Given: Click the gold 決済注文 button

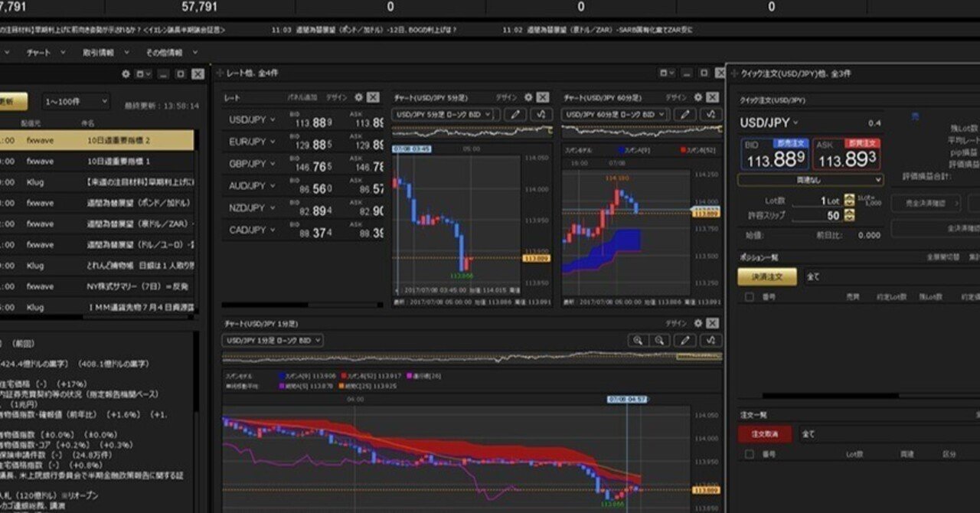Looking at the screenshot, I should (767, 276).
